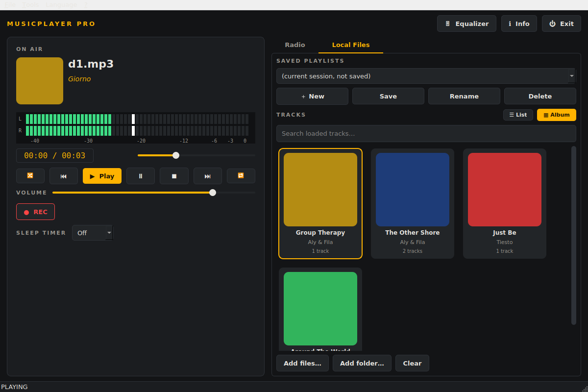The width and height of the screenshot is (588, 392).
Task: Open the Sleep Timer dropdown
Action: click(93, 233)
